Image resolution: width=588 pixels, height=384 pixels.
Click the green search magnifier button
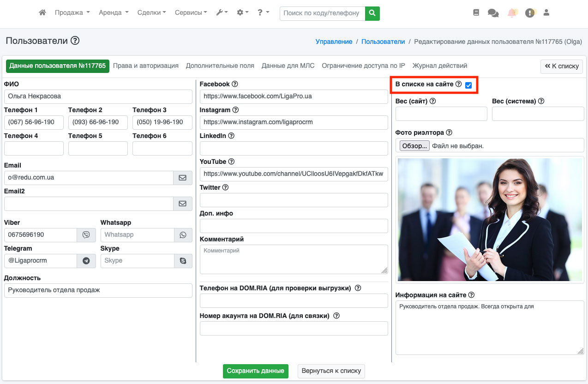pos(372,13)
